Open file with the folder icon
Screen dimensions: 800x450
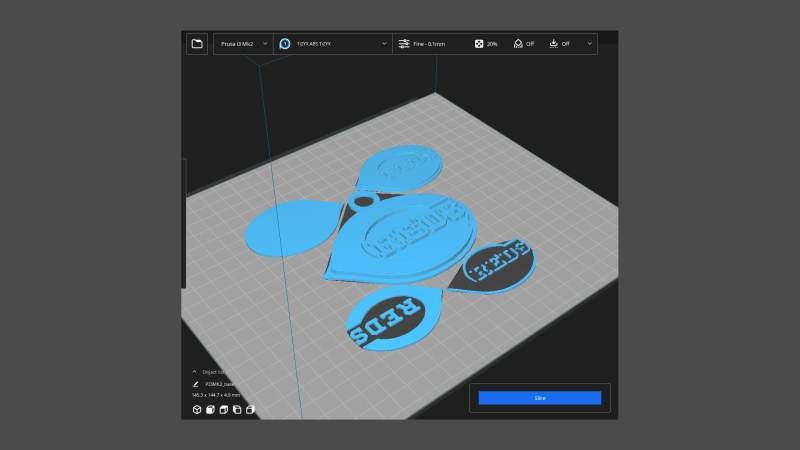tap(197, 44)
